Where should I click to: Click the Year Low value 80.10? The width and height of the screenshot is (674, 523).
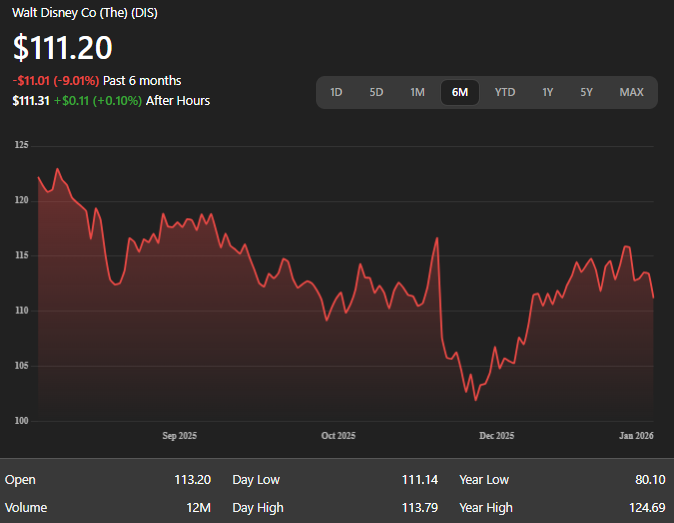(x=650, y=480)
